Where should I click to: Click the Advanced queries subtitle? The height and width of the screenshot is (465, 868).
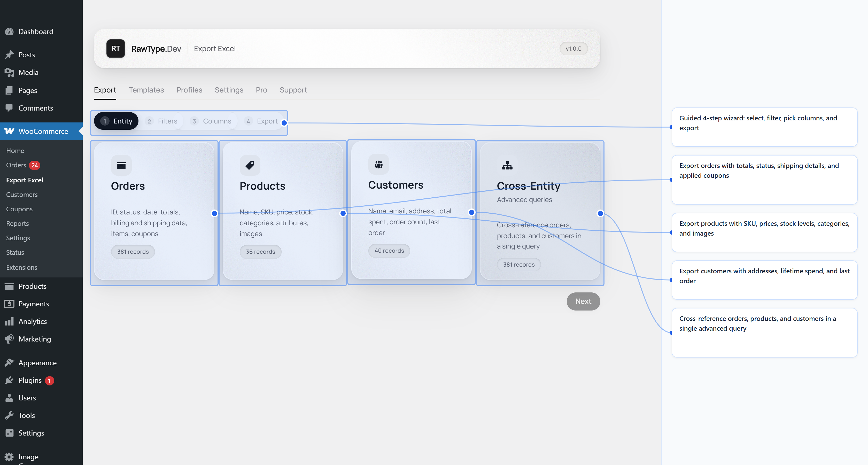click(x=525, y=199)
